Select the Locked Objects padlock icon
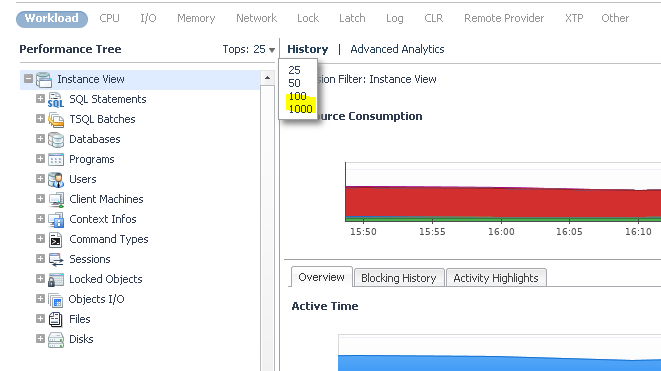 [56, 280]
